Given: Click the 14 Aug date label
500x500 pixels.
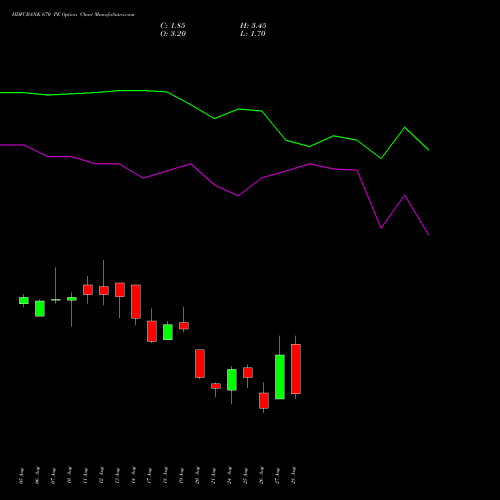Looking at the screenshot, I should [x=133, y=476].
